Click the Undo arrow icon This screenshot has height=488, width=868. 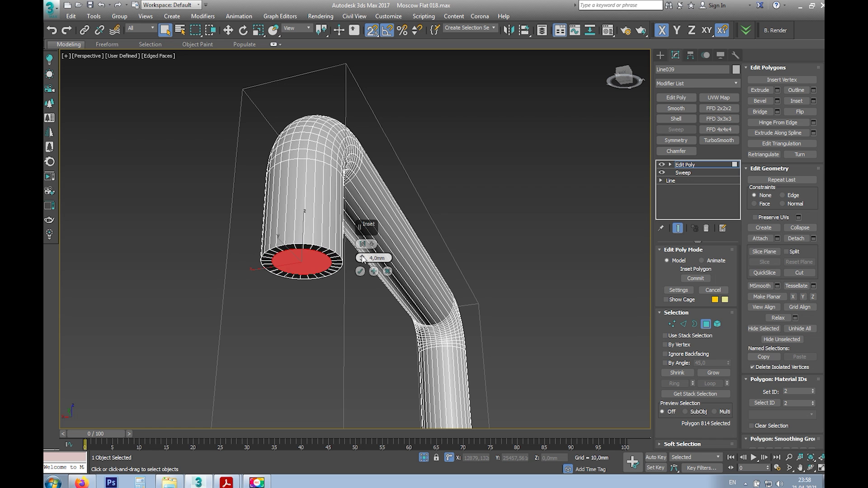pos(52,30)
